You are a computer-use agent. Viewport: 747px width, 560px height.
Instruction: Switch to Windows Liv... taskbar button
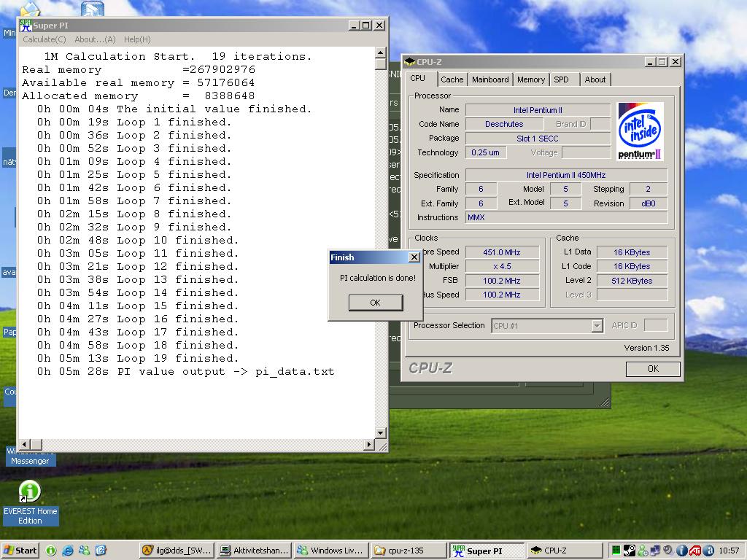[x=332, y=551]
